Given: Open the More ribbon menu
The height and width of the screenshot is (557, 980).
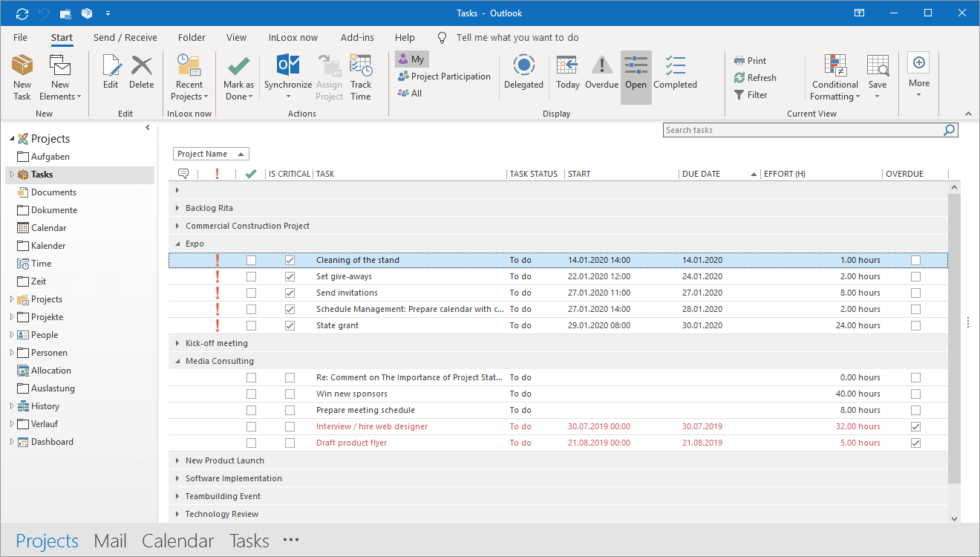Looking at the screenshot, I should coord(919,76).
